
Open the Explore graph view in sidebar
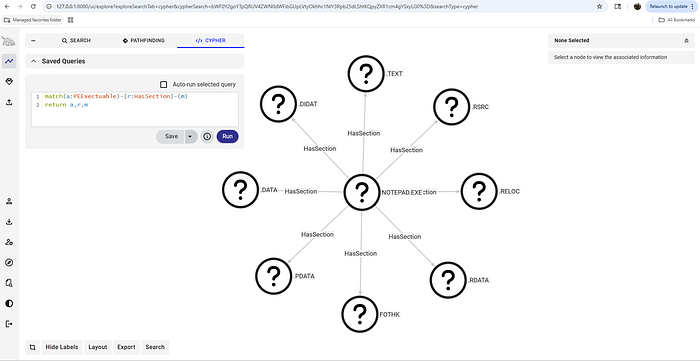click(9, 61)
